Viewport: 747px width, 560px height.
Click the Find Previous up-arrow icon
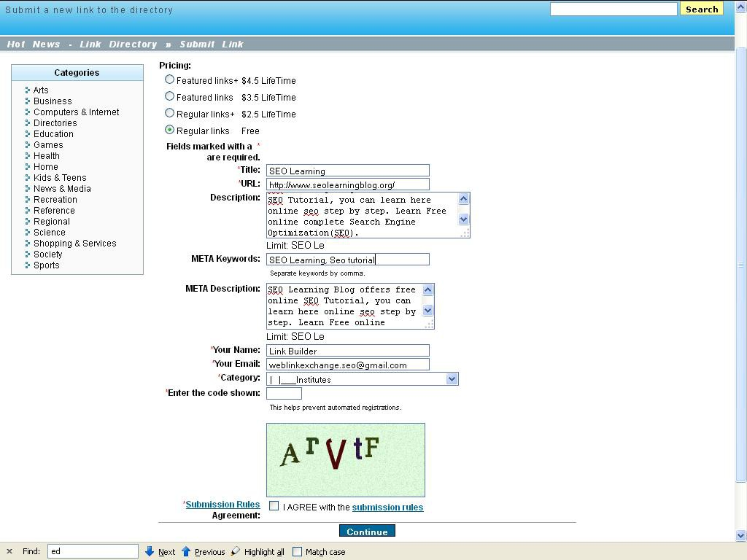click(186, 551)
